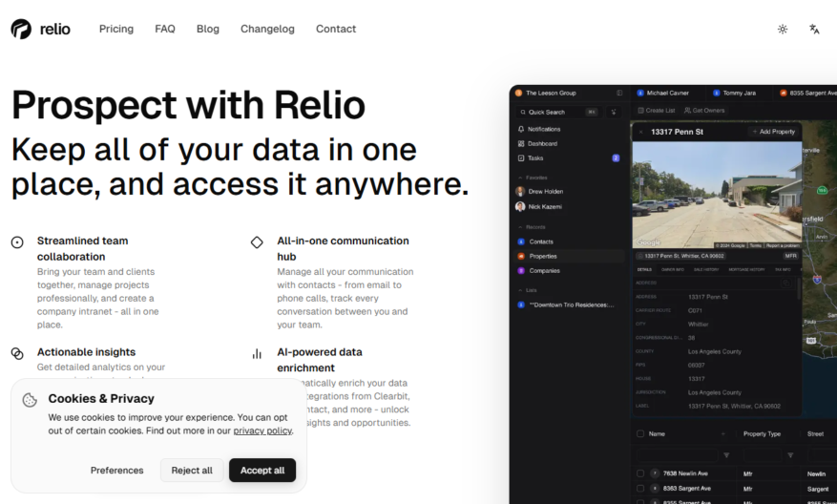Image resolution: width=837 pixels, height=504 pixels.
Task: Open the FAQ nav item
Action: point(165,29)
